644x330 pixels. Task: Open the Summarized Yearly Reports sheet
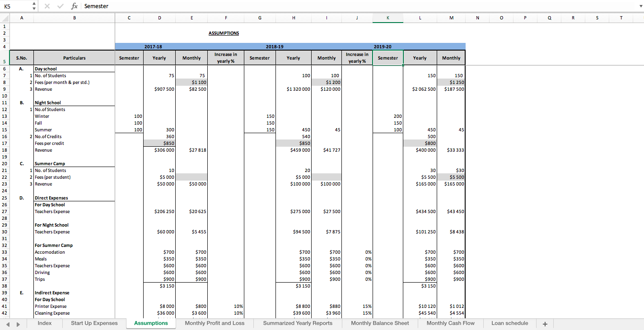coord(298,323)
